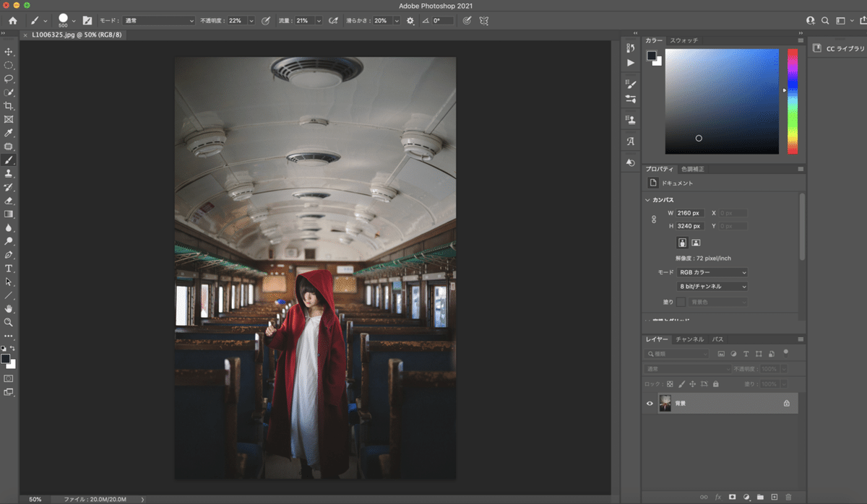Toggle the layer filter switch on
Image resolution: width=867 pixels, height=504 pixels.
pos(785,353)
